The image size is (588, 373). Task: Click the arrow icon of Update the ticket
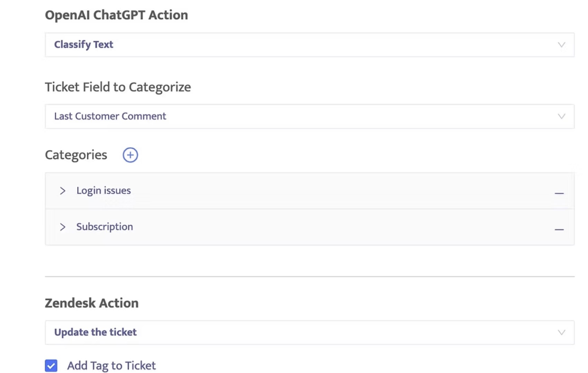pos(561,332)
